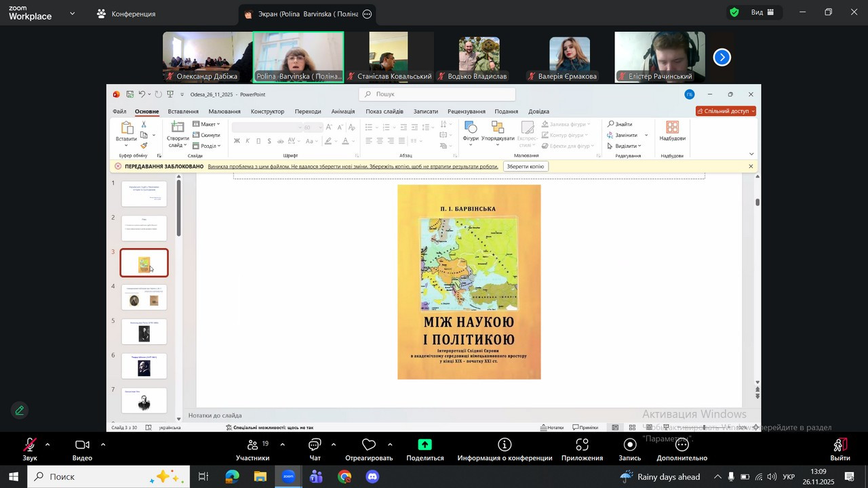Open the Participants panel

click(252, 445)
